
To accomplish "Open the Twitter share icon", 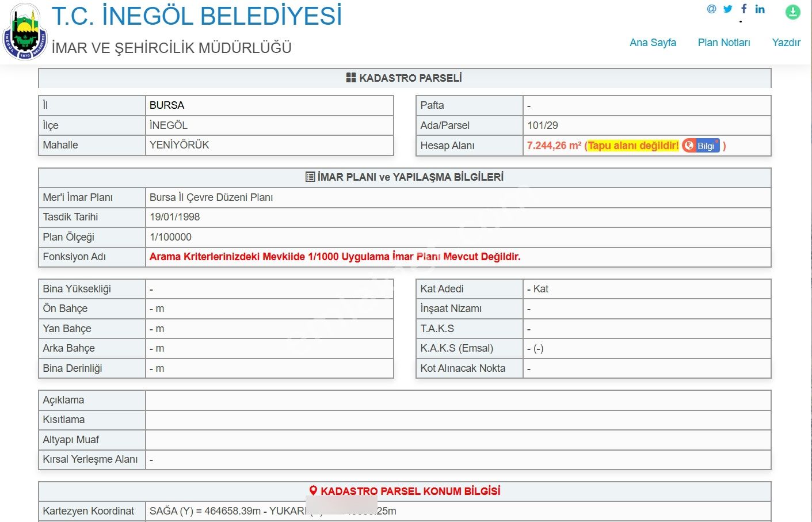I will [728, 9].
